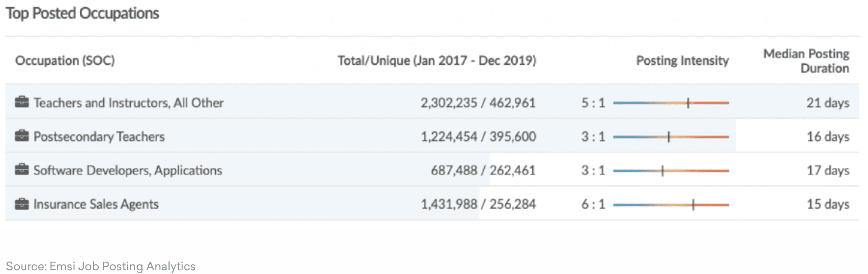Select the value 687,488 / 262,461
This screenshot has height=274, width=868.
(483, 170)
